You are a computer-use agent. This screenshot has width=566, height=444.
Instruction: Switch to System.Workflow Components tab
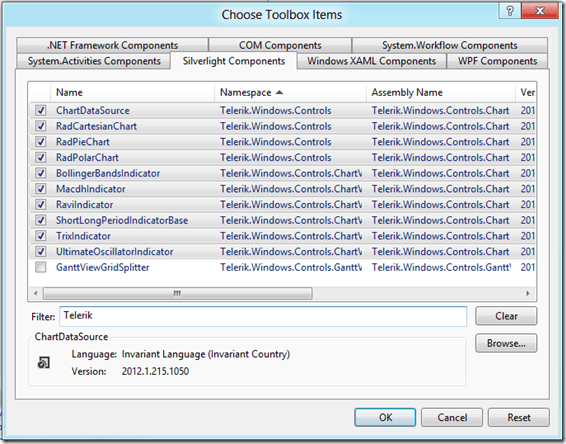click(449, 45)
